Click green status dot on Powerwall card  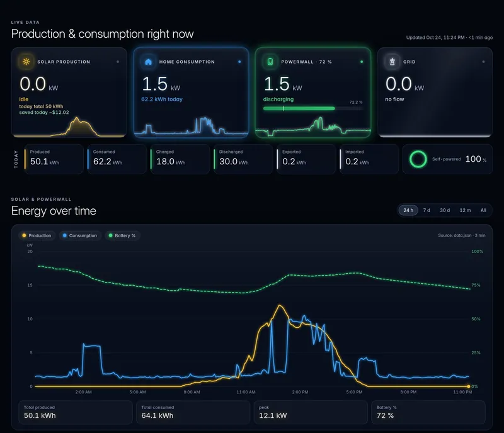click(362, 62)
